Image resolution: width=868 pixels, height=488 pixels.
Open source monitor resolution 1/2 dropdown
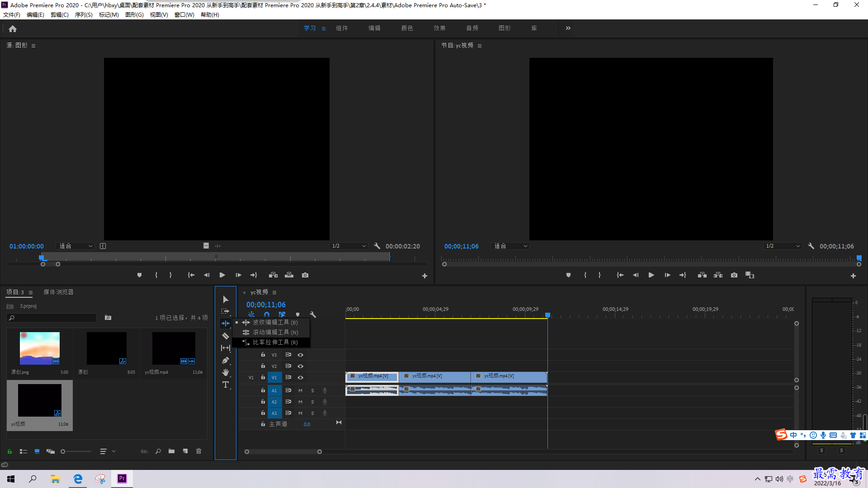(x=349, y=246)
